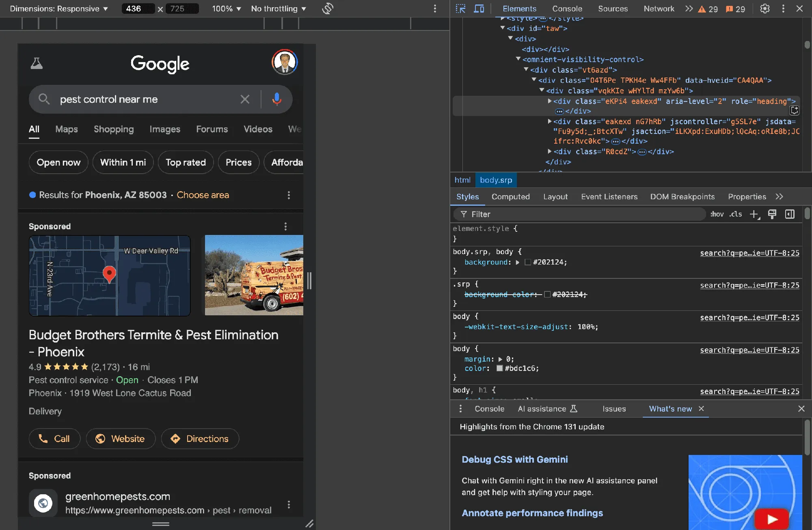
Task: Select the Images search tab
Action: (x=165, y=129)
